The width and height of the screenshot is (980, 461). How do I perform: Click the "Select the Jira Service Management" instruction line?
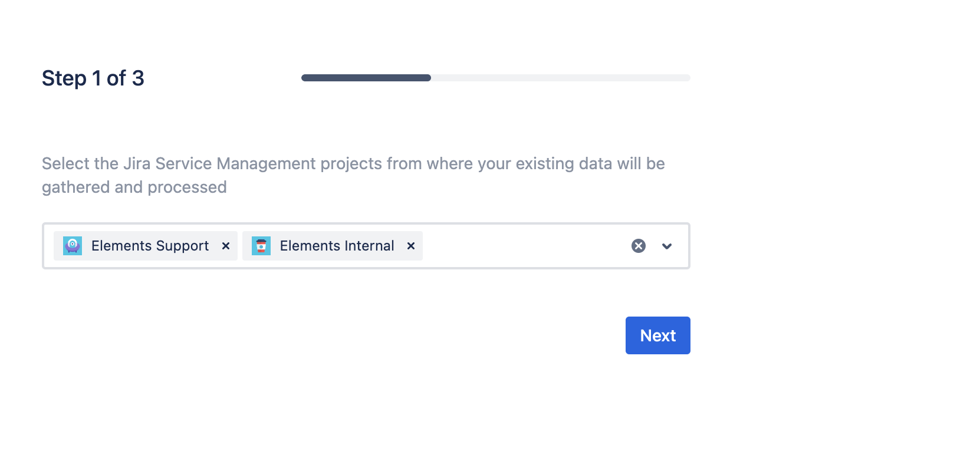(x=353, y=163)
